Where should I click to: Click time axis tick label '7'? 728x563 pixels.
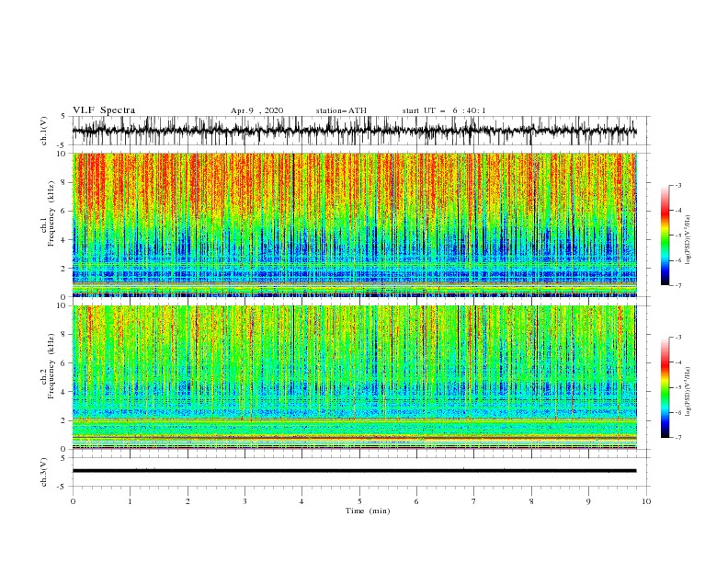pos(474,501)
